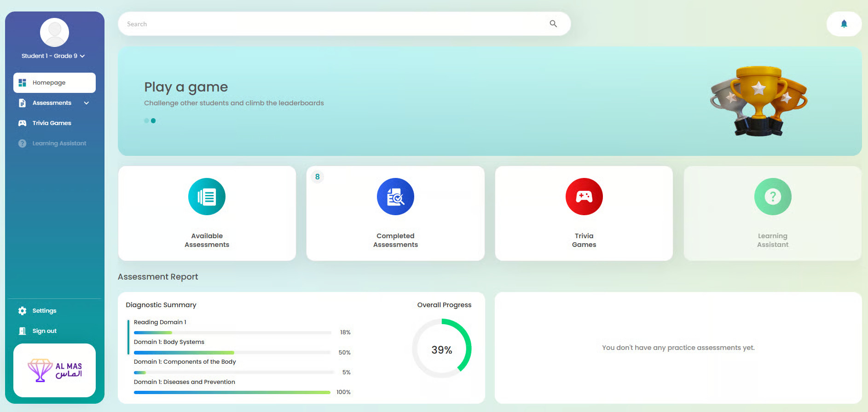Image resolution: width=868 pixels, height=412 pixels.
Task: Open Available Assessments list icon
Action: click(207, 197)
